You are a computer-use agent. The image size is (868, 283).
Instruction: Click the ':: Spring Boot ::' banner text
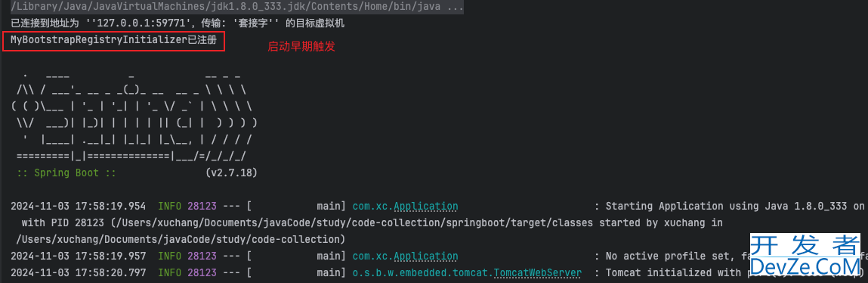coord(66,173)
